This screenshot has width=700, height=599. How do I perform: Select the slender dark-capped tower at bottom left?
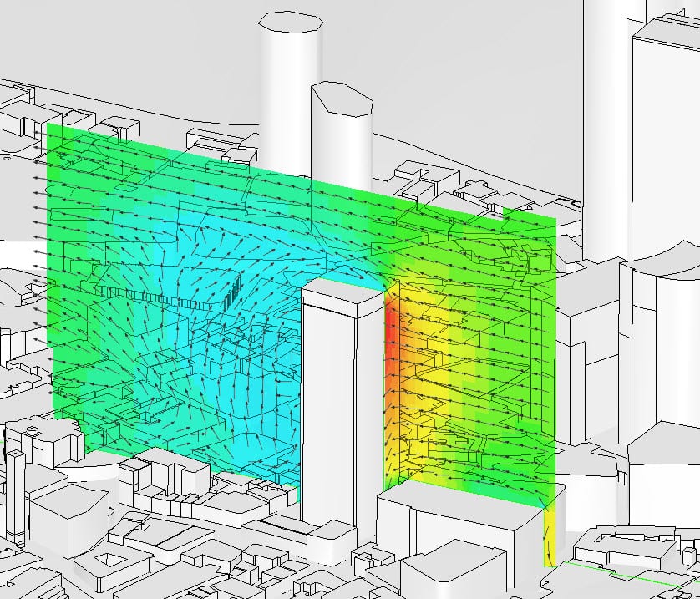[x=18, y=493]
